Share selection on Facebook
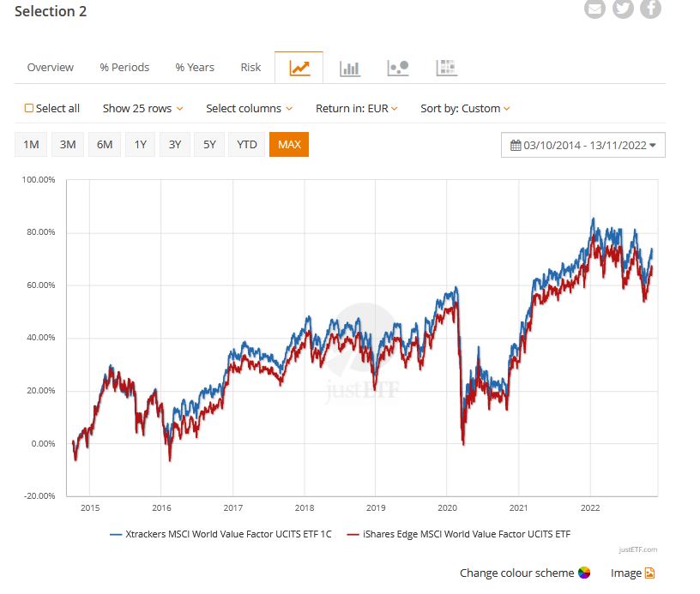Image resolution: width=700 pixels, height=594 pixels. [x=650, y=8]
